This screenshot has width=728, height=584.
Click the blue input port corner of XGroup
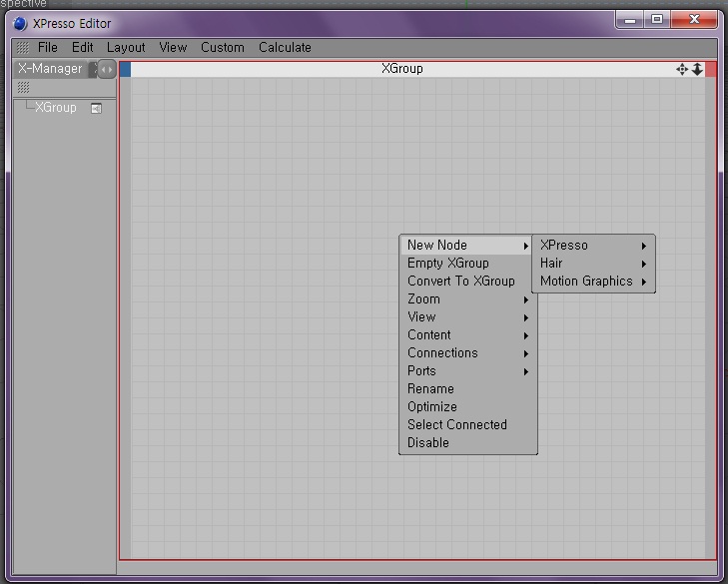tap(126, 69)
